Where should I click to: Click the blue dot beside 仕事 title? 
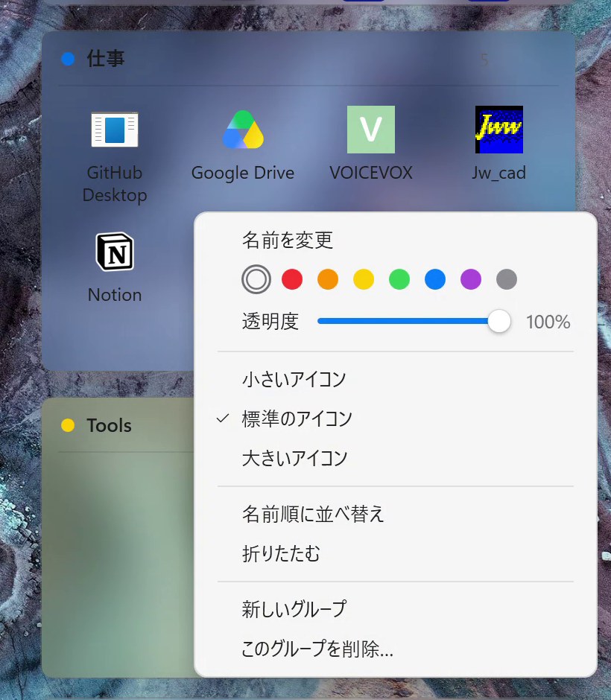[68, 59]
